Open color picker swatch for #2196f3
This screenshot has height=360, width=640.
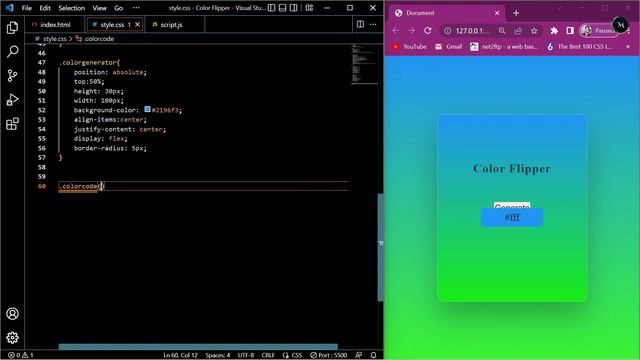pos(148,109)
